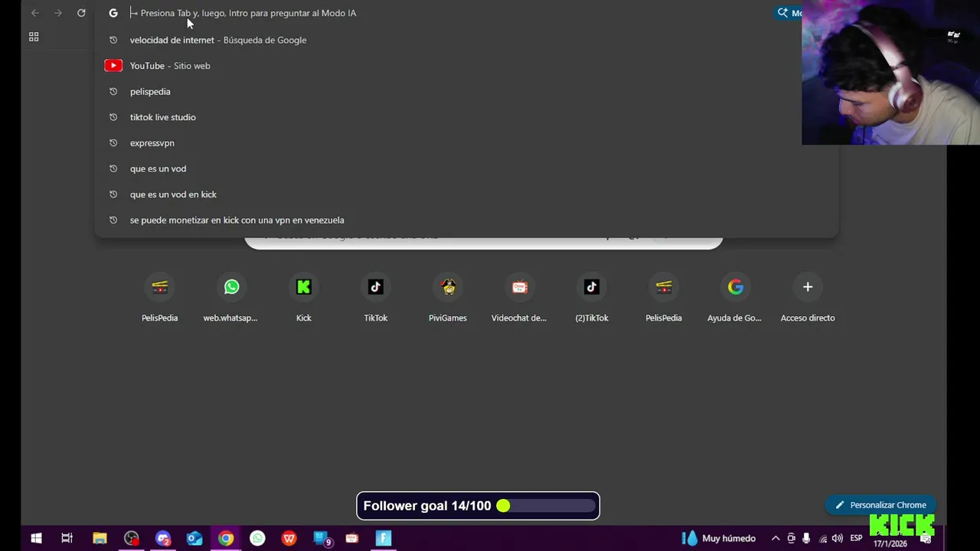Click the address bar search field
The width and height of the screenshot is (980, 551).
(448, 13)
